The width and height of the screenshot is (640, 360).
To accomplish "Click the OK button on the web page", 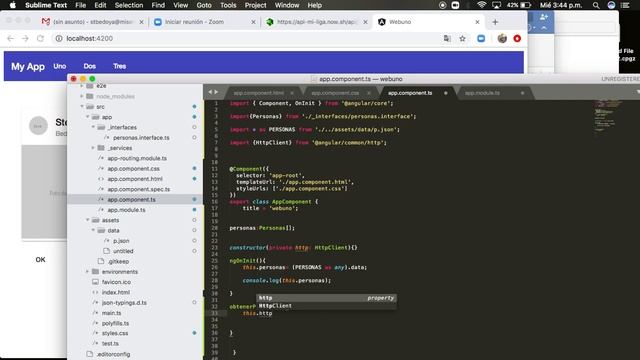I will (40, 260).
